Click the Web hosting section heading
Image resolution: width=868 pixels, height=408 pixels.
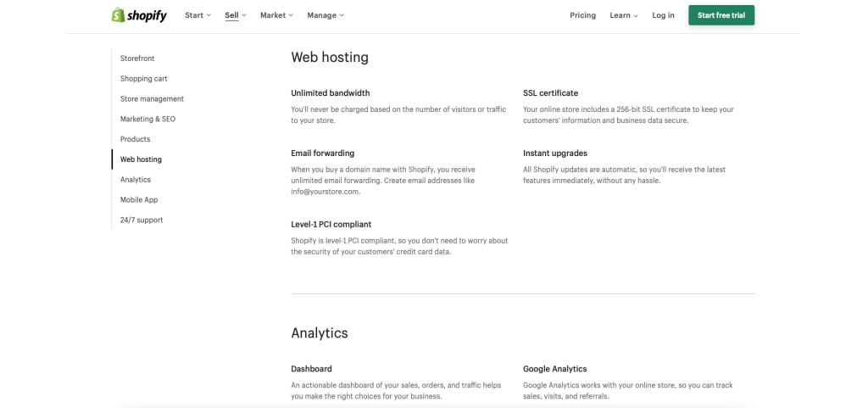(330, 58)
